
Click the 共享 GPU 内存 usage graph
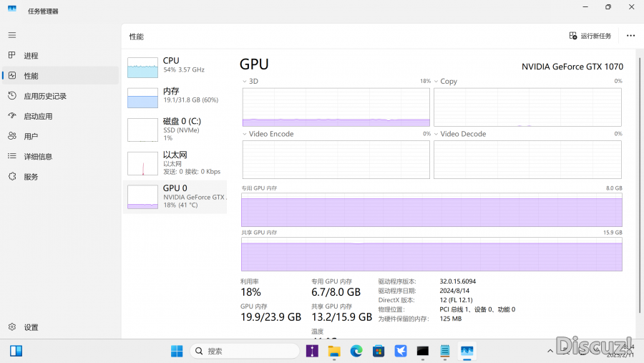coord(431,254)
